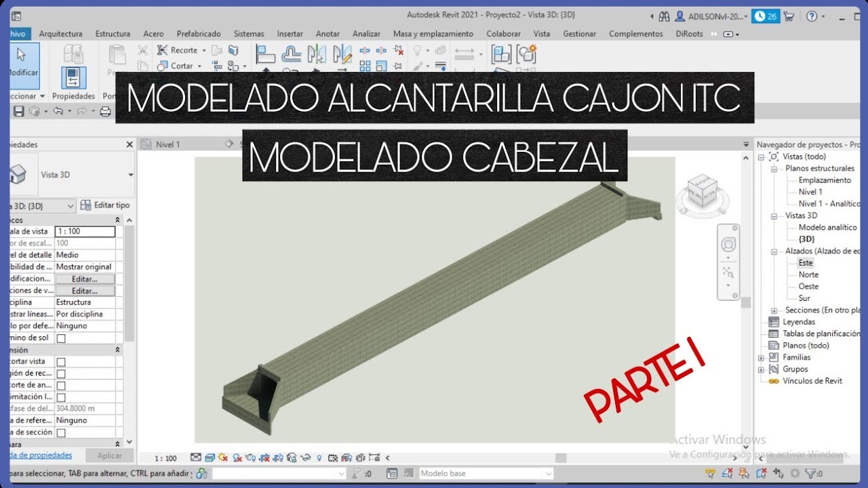Open the Este elevation in project browser
This screenshot has height=488, width=868.
coord(805,263)
